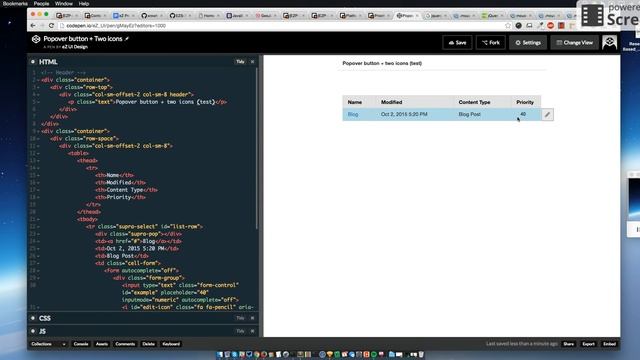The width and height of the screenshot is (640, 360).
Task: Click the dark round extension icon
Action: [518, 25]
